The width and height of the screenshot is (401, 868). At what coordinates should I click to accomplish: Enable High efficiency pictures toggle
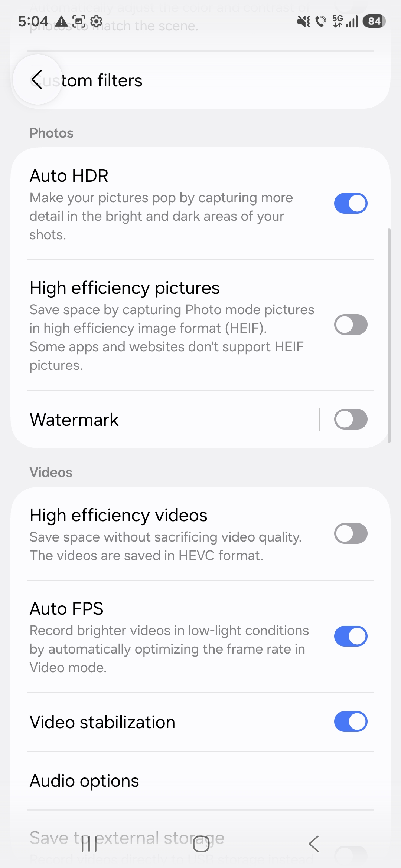351,325
